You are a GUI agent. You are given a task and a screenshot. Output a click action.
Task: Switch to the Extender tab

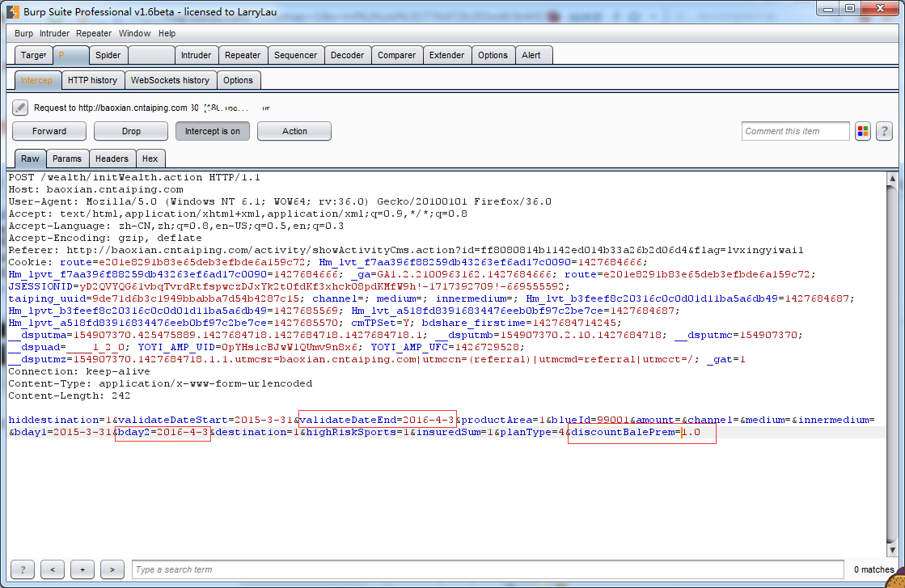coord(446,55)
